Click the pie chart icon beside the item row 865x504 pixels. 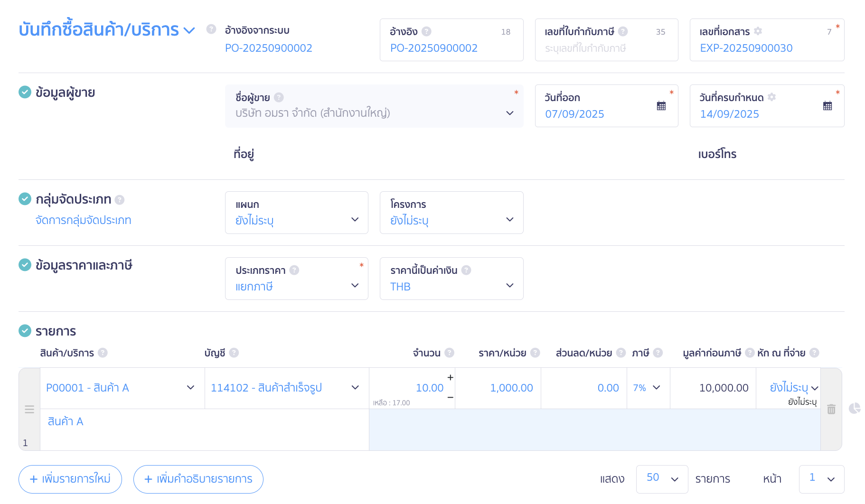(855, 408)
